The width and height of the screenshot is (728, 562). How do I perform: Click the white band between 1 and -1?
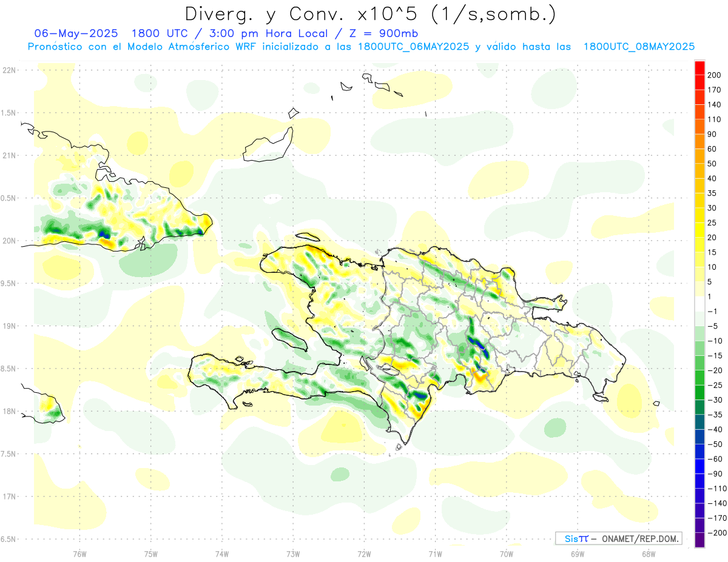pyautogui.click(x=699, y=304)
